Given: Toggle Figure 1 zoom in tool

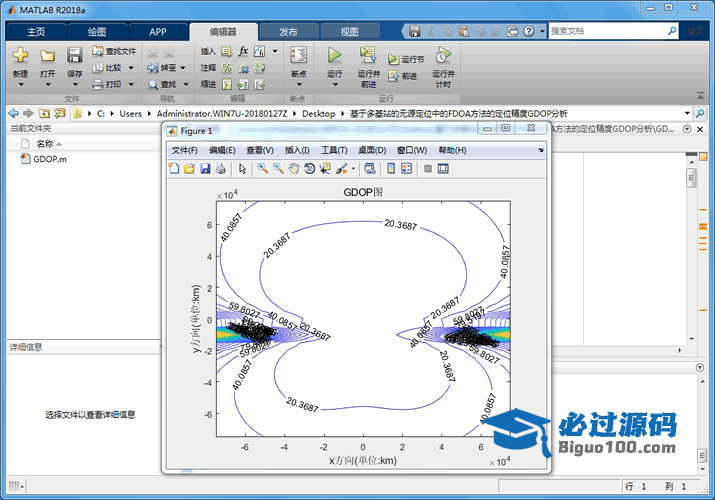Looking at the screenshot, I should pyautogui.click(x=263, y=169).
